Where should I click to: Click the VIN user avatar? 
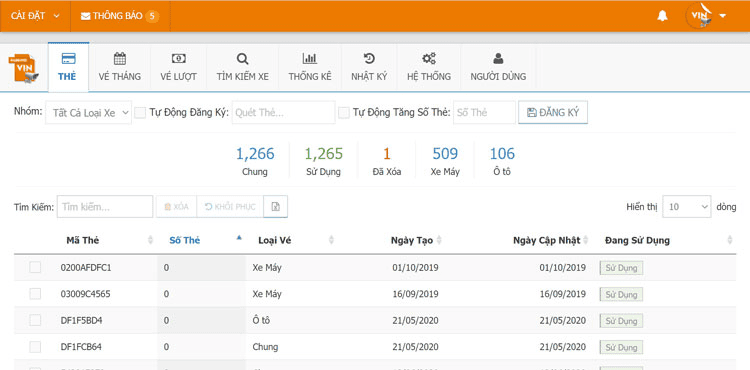coord(699,16)
